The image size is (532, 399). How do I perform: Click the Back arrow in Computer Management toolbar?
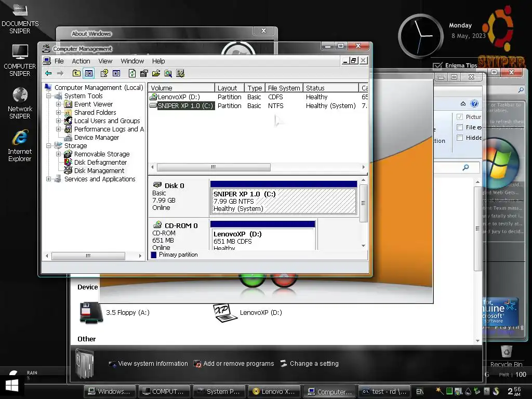tap(48, 73)
